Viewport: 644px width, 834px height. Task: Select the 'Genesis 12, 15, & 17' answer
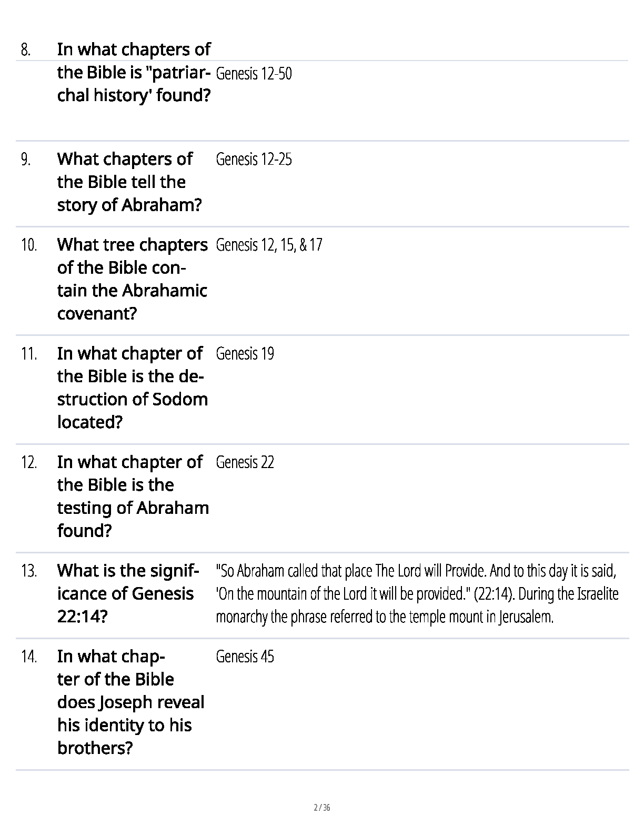click(x=269, y=245)
